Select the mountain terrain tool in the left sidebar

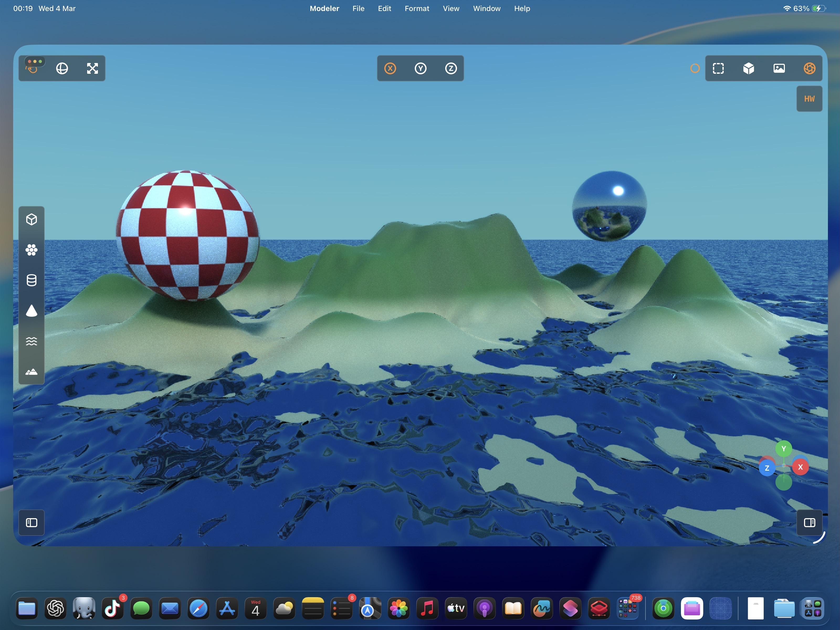(x=31, y=371)
